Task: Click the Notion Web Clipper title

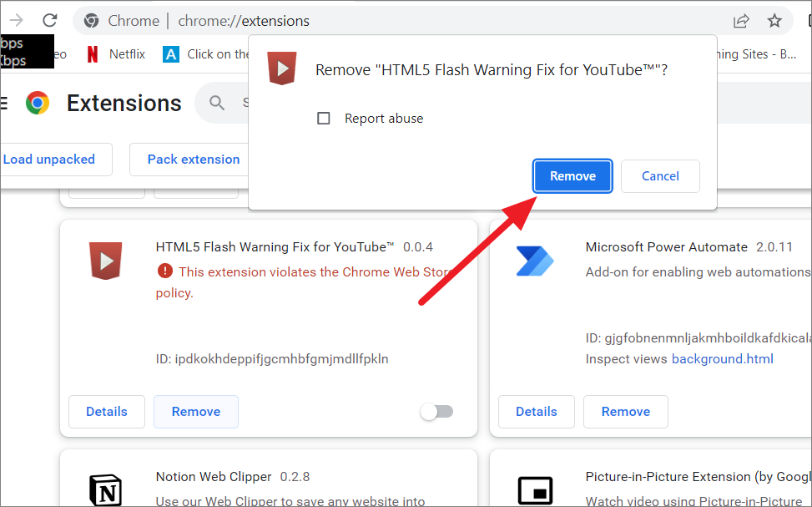Action: [214, 476]
